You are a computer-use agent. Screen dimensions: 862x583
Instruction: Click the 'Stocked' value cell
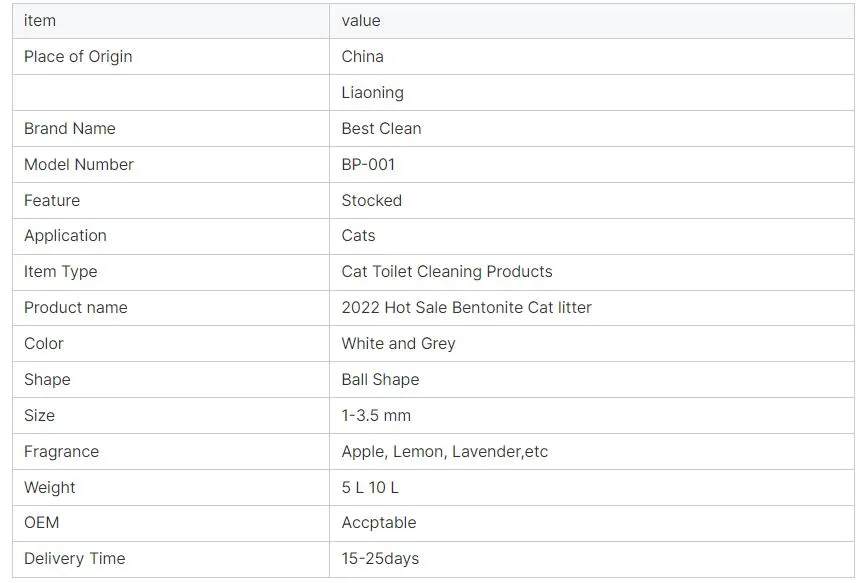[371, 200]
